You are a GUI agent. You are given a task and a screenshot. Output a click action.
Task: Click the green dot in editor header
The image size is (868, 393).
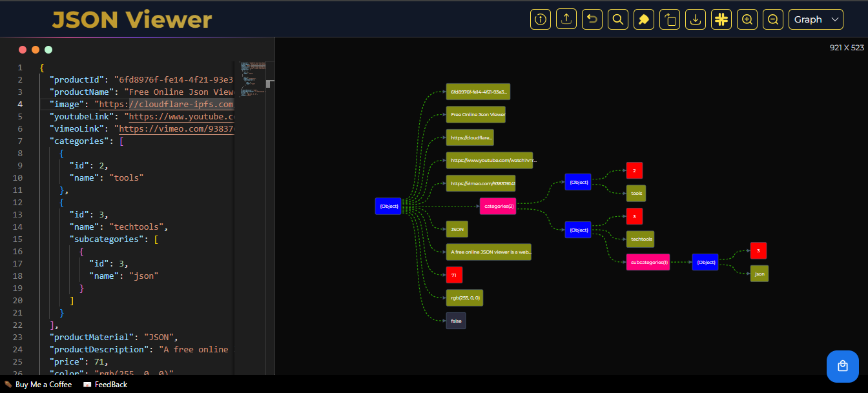pyautogui.click(x=48, y=50)
